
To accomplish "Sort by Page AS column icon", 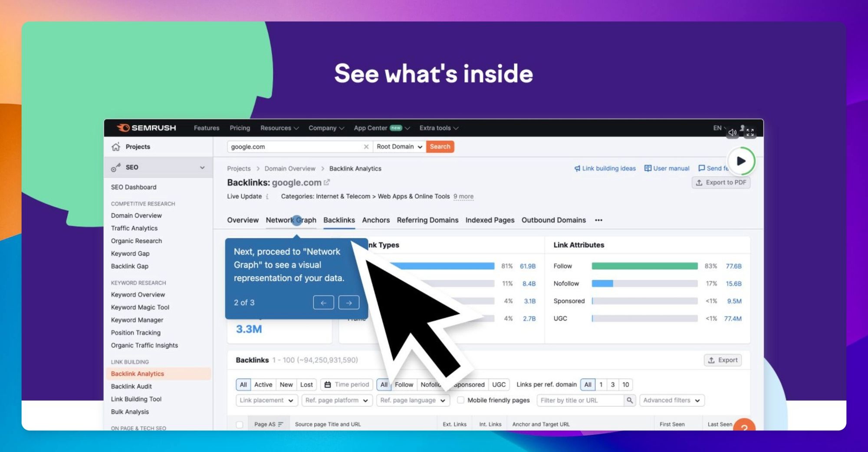I will tap(280, 425).
